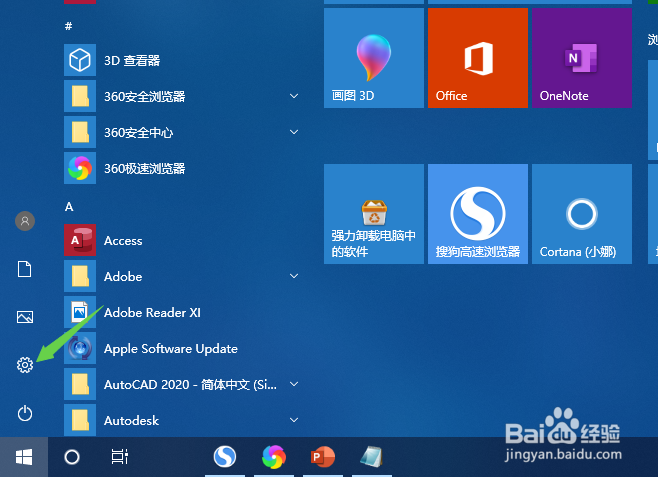Click the Windows Start button

click(x=24, y=457)
